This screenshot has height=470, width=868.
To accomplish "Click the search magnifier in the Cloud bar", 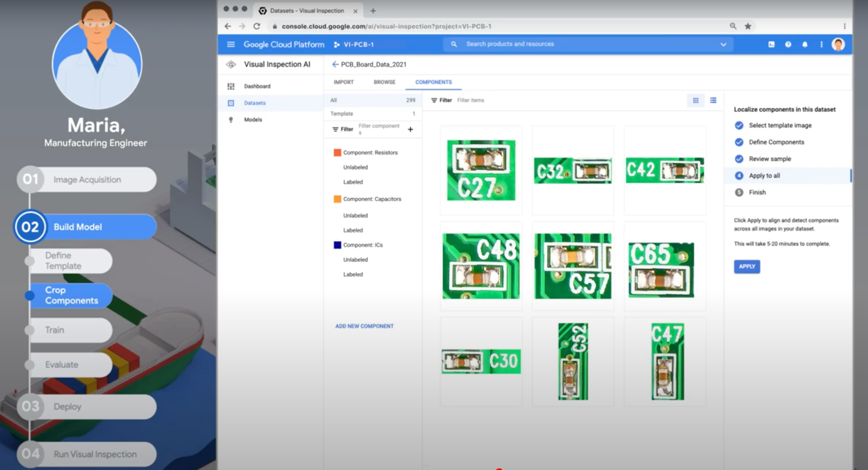I will (x=454, y=44).
